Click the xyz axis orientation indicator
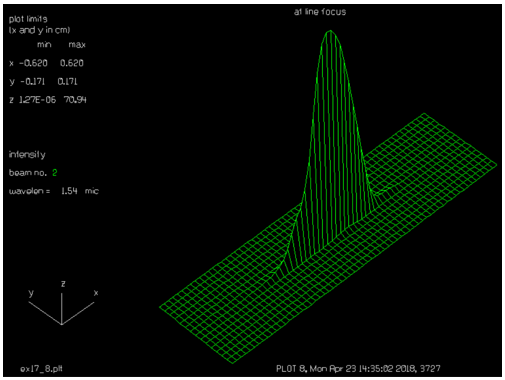Viewport: 505px width, 380px height. pyautogui.click(x=62, y=303)
